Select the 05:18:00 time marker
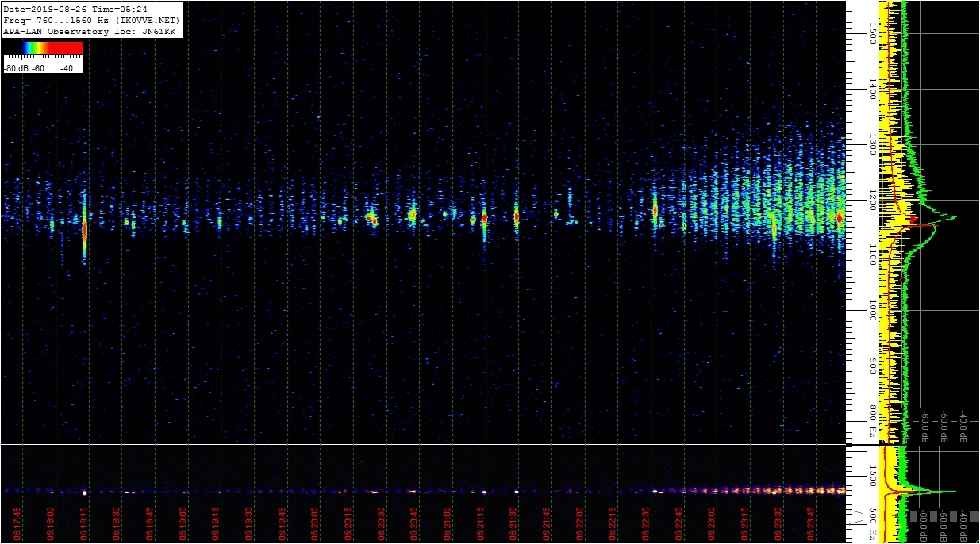The height and width of the screenshot is (544, 980). pyautogui.click(x=51, y=523)
